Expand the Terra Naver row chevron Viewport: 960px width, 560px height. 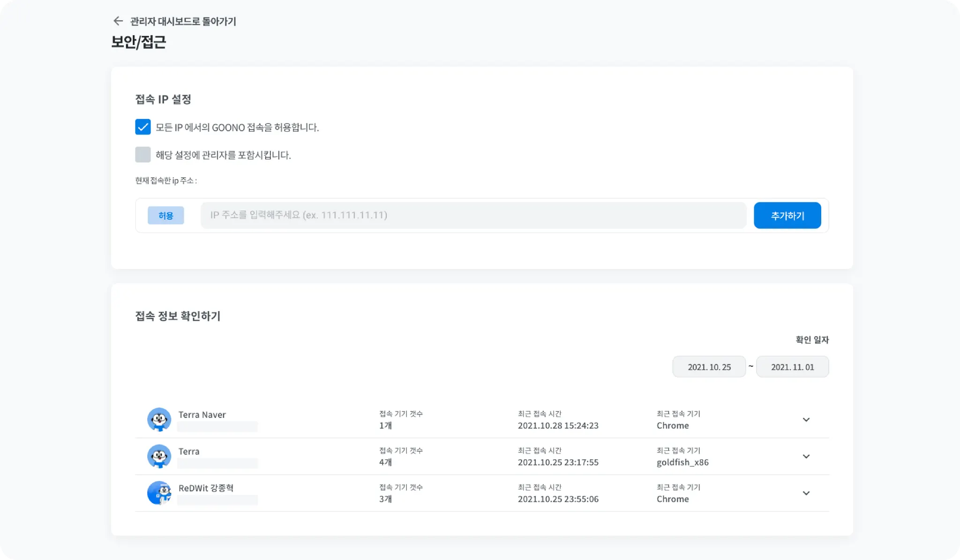[806, 420]
